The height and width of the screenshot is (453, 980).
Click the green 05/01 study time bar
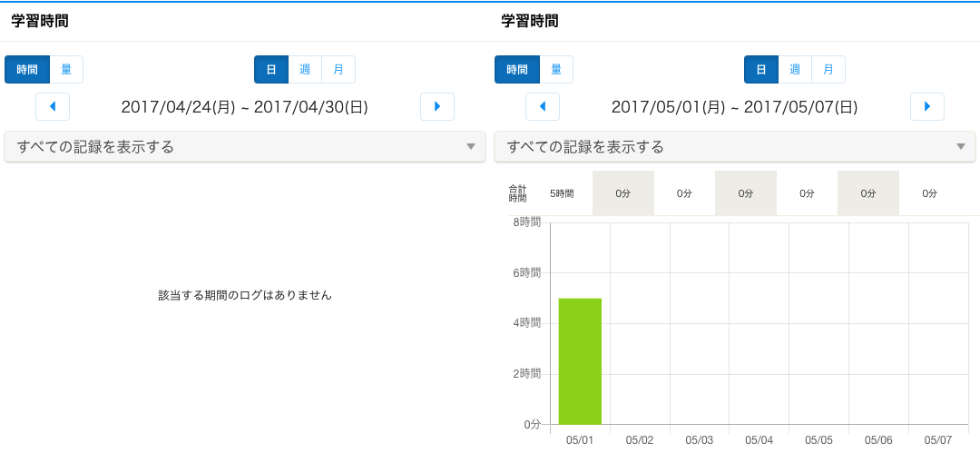pos(580,361)
